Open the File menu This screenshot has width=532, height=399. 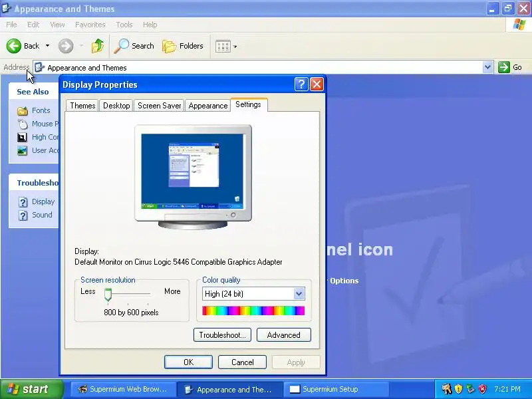click(11, 25)
